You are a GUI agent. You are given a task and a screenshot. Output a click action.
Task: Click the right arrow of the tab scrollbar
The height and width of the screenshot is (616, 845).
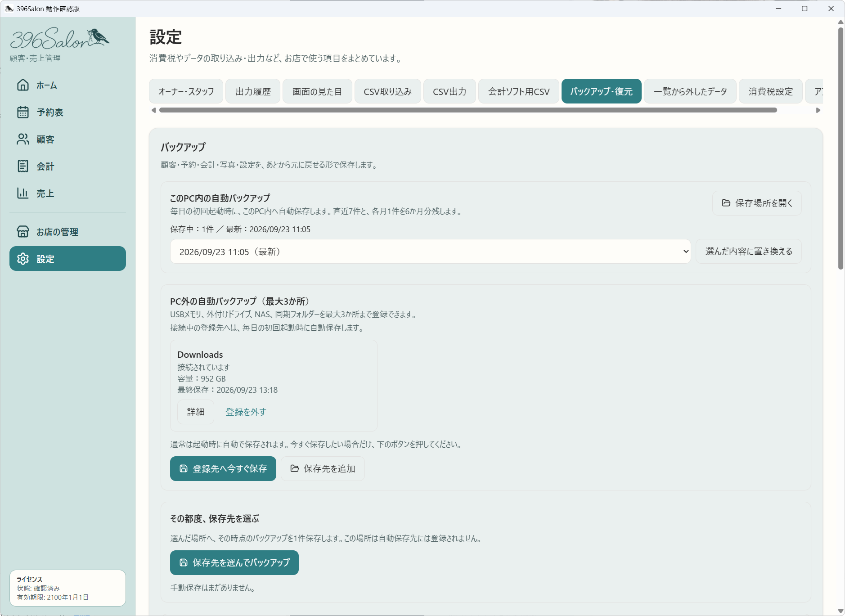pyautogui.click(x=818, y=110)
